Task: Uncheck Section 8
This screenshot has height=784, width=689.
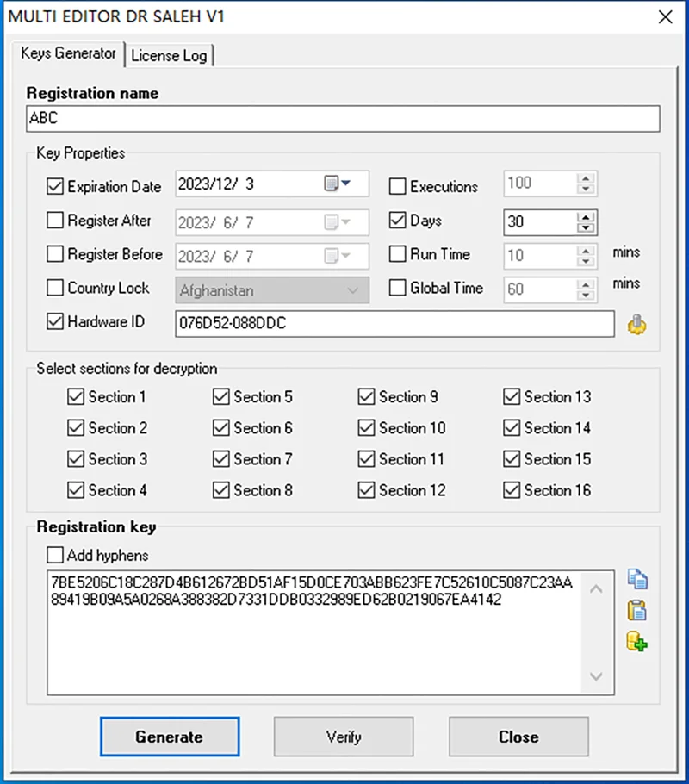Action: click(x=221, y=490)
